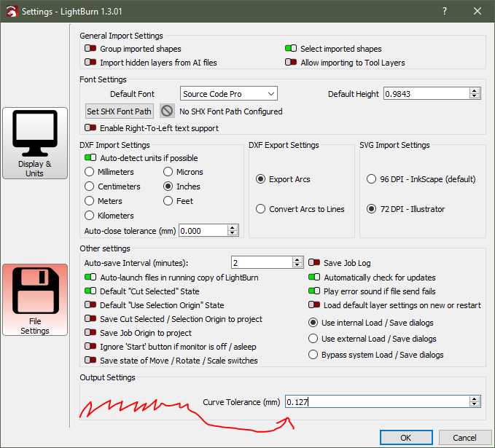This screenshot has height=448, width=495.
Task: Select the Export Arcs option
Action: pos(260,179)
